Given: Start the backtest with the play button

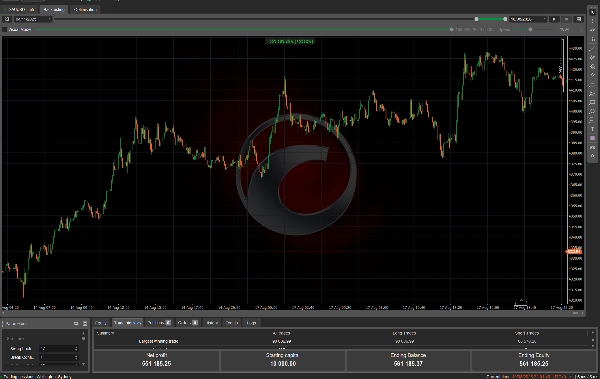Looking at the screenshot, I should click(x=554, y=19).
